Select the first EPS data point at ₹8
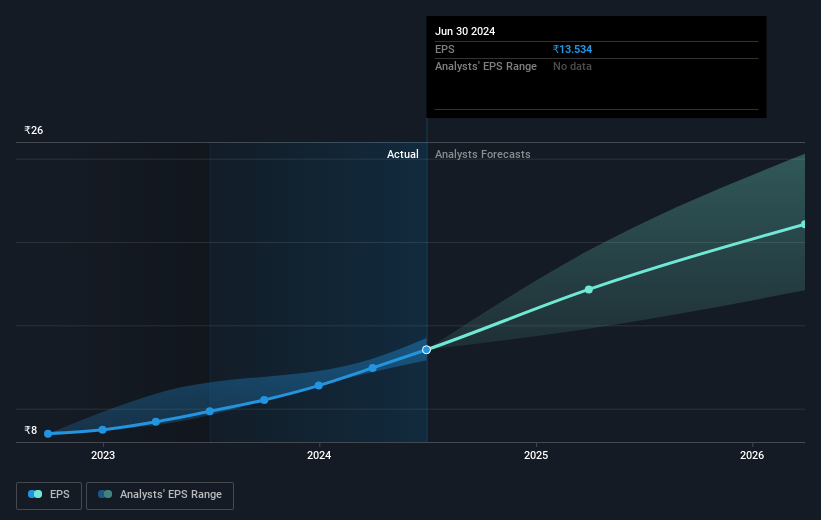The height and width of the screenshot is (520, 821). (48, 434)
